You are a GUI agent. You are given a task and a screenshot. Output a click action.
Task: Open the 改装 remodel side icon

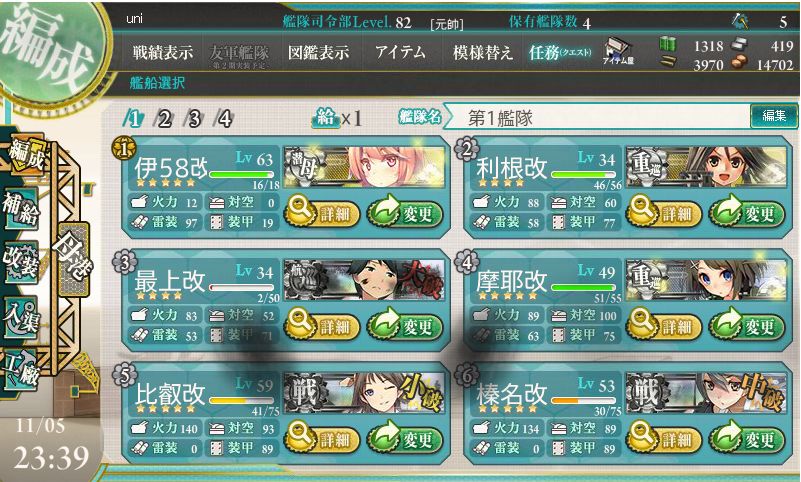(x=21, y=260)
